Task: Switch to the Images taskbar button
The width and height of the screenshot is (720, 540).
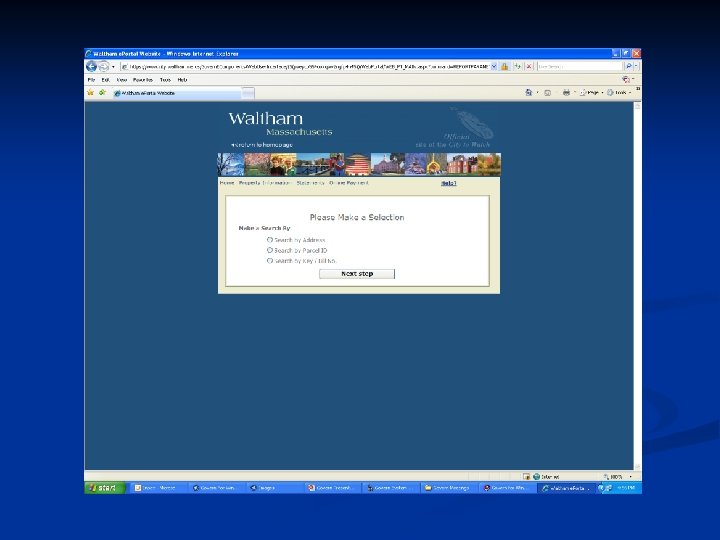Action: (x=275, y=488)
